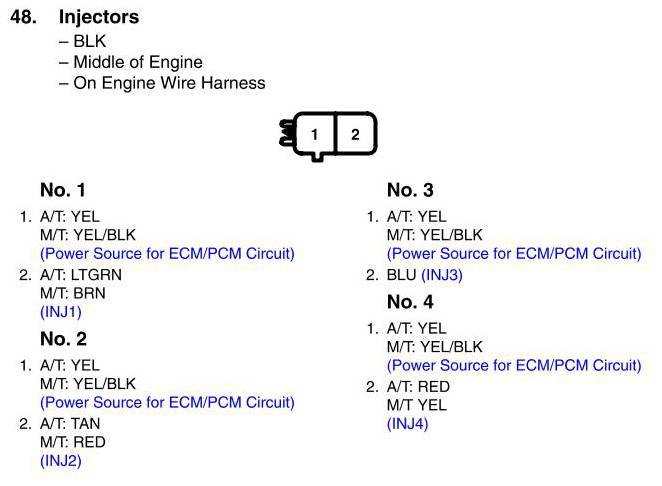Click pin 2 in the connector diagram
The width and height of the screenshot is (662, 486).
355,134
